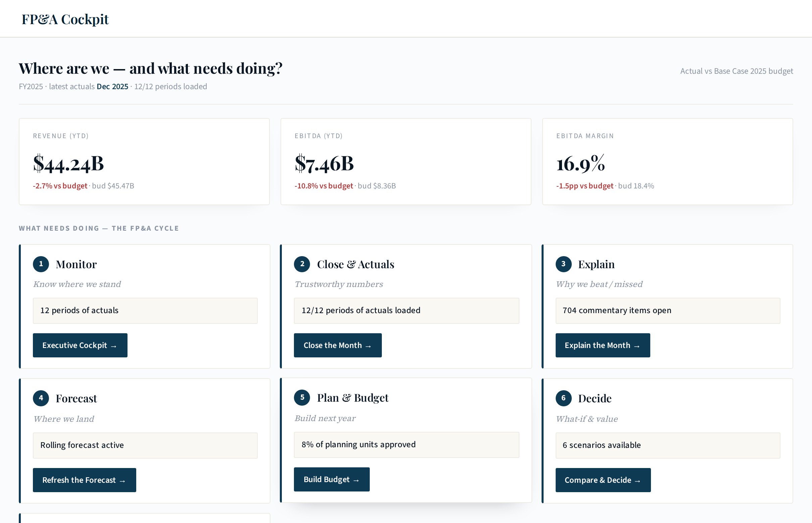
Task: Click '-2.7% vs budget' variance text
Action: click(x=60, y=186)
